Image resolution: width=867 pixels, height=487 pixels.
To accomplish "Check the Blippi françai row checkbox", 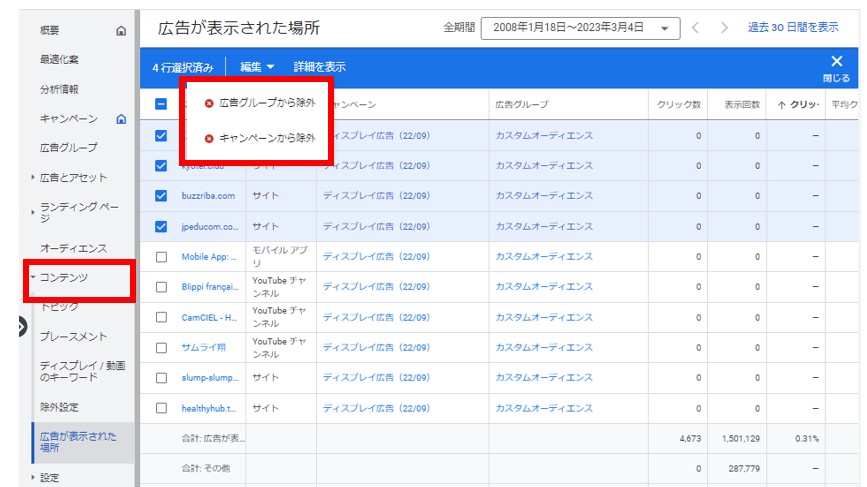I will click(161, 287).
